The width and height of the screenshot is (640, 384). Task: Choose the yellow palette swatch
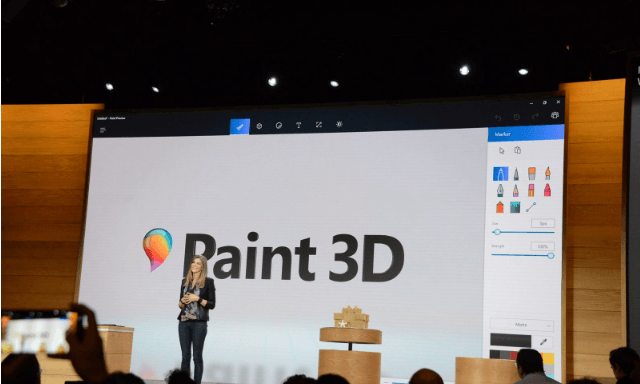click(x=548, y=359)
